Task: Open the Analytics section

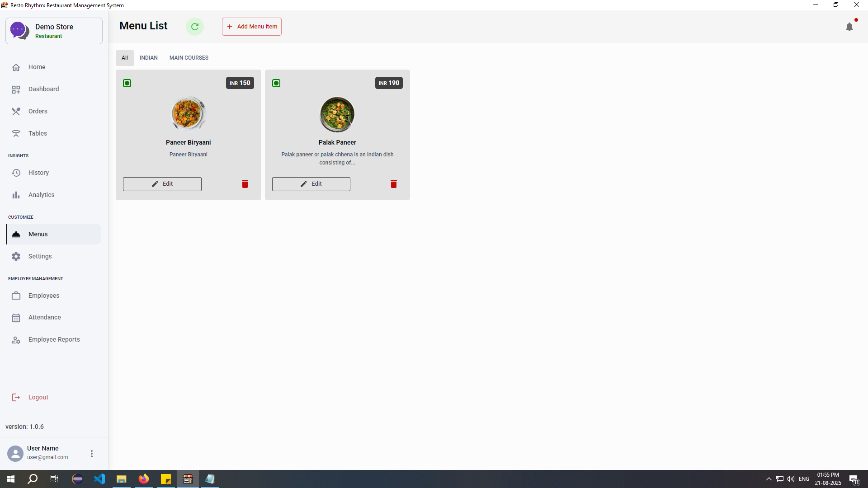Action: 41,195
